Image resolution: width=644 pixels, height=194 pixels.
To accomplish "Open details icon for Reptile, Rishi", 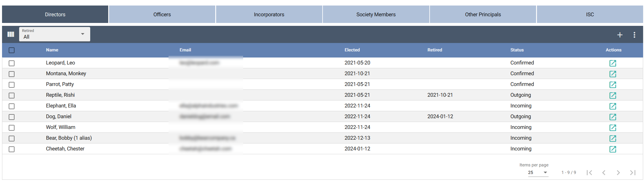I will [612, 95].
